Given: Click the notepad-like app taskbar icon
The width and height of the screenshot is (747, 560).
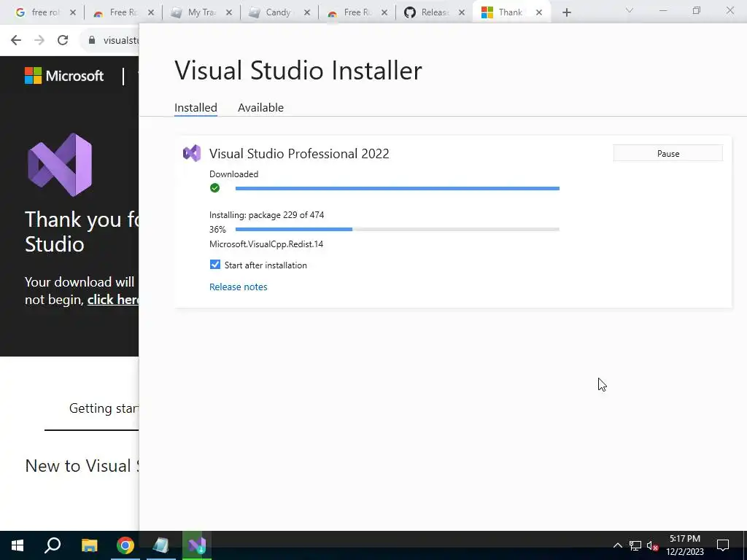Looking at the screenshot, I should coord(161,545).
